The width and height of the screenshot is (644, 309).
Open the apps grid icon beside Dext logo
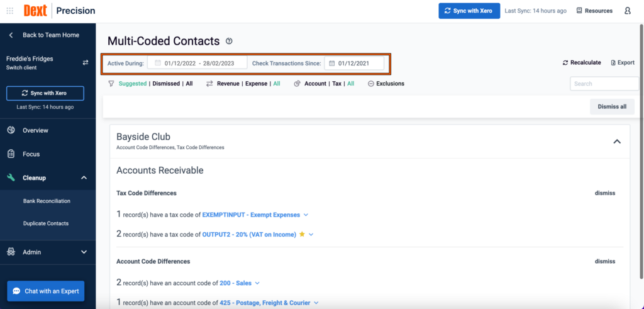pos(10,11)
